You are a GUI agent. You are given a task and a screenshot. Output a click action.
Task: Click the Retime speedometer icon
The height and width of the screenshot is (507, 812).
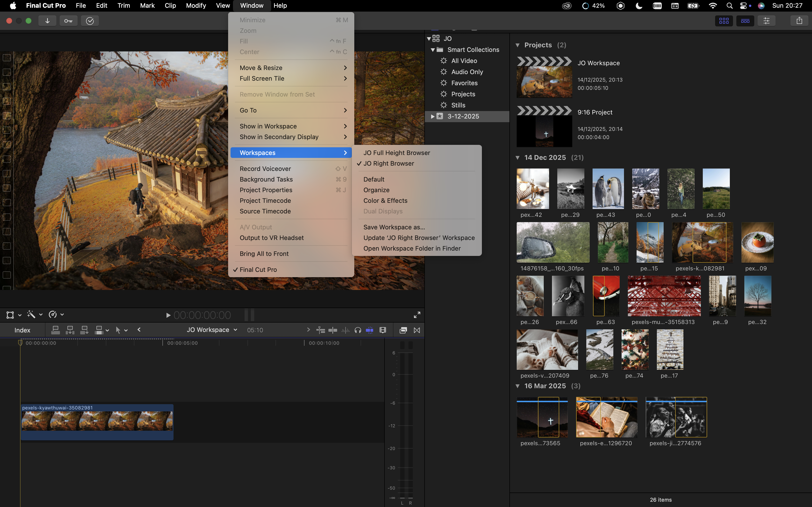[x=53, y=315]
